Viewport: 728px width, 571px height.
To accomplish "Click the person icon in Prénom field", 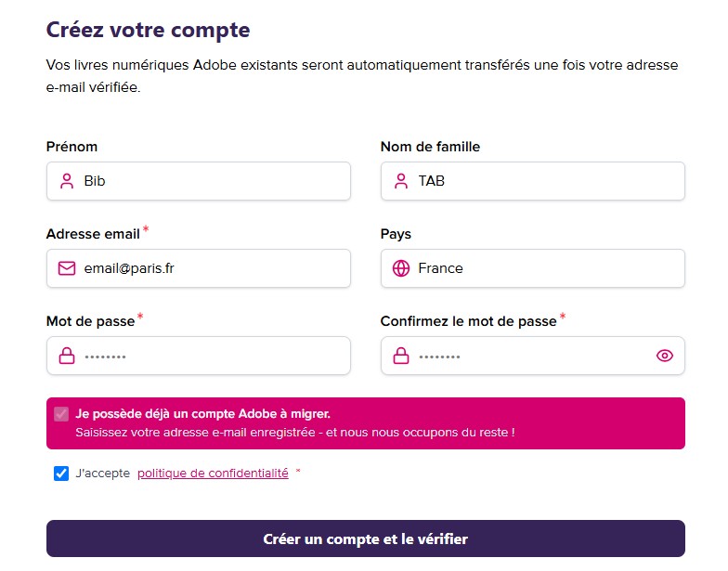I will pos(67,181).
